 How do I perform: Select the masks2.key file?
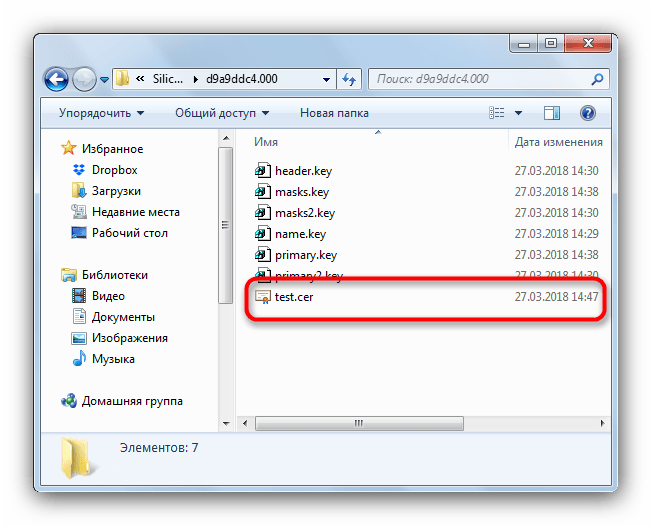[x=305, y=213]
